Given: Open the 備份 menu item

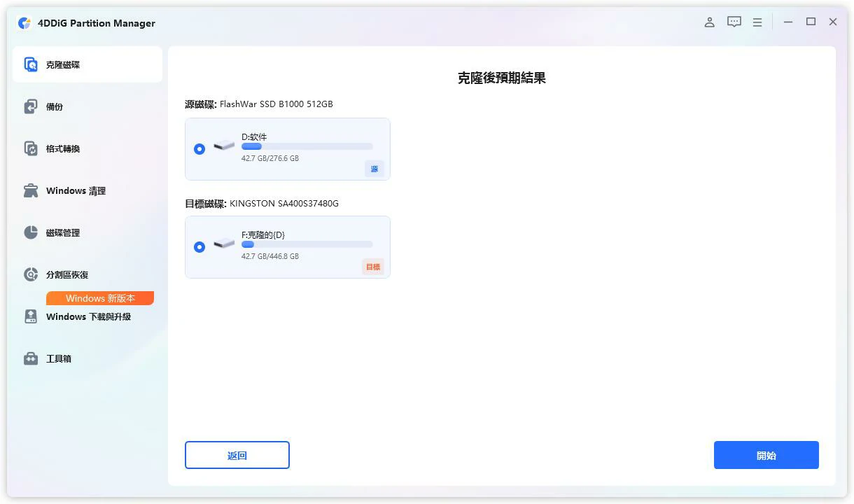Looking at the screenshot, I should 87,106.
